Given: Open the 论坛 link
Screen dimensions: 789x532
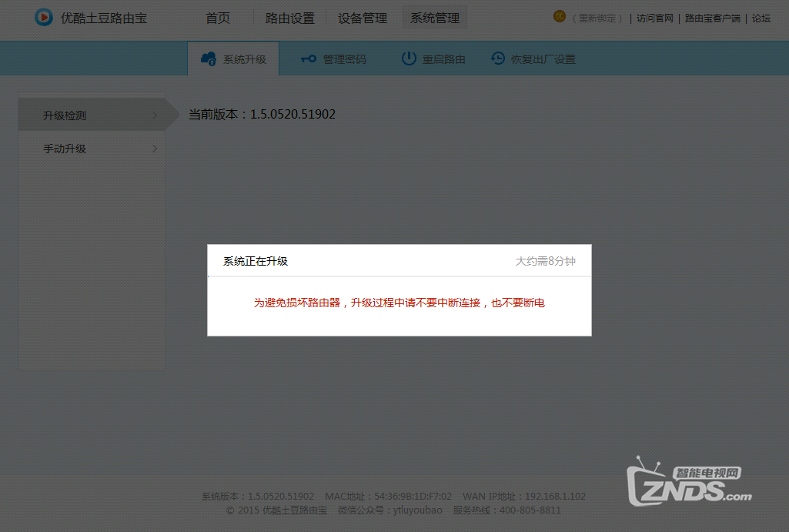Looking at the screenshot, I should click(x=761, y=18).
